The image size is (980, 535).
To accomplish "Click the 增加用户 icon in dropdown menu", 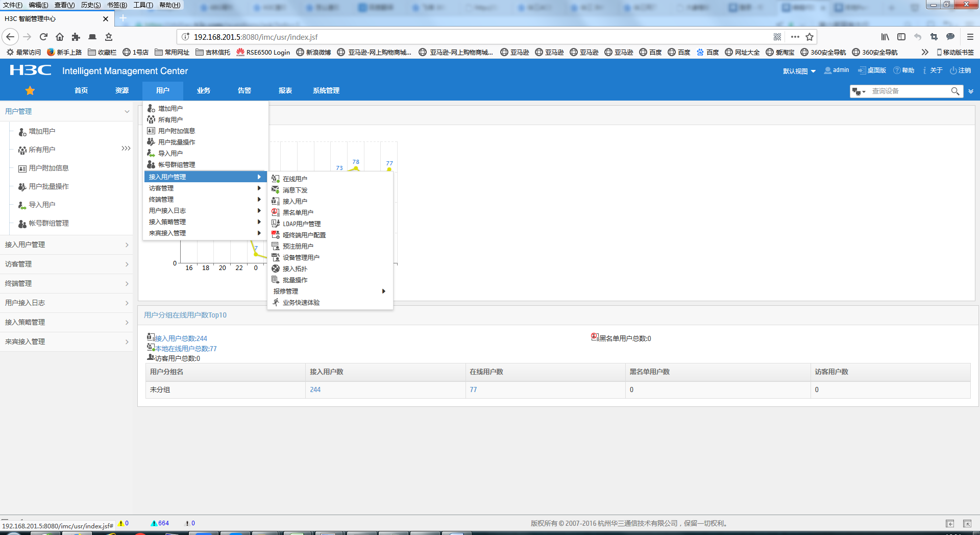I will point(151,108).
